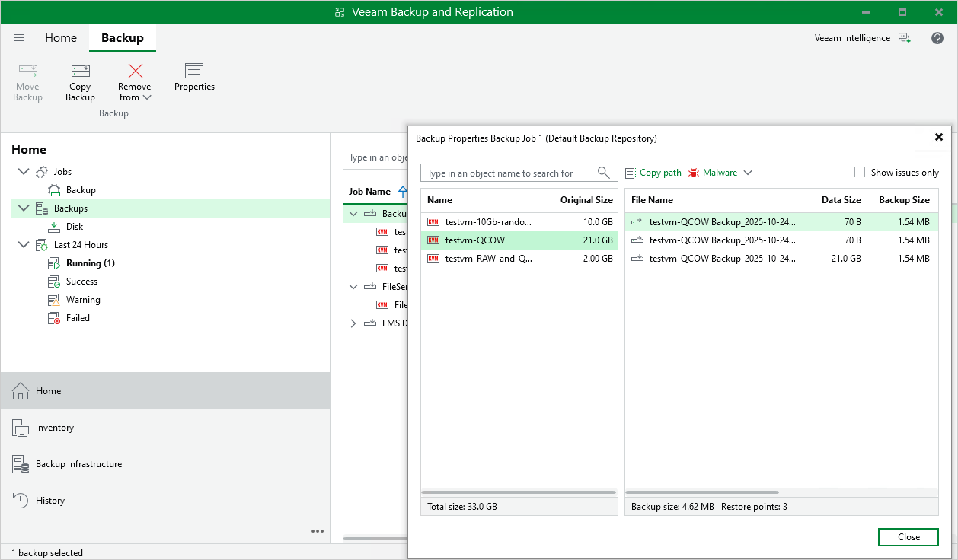958x560 pixels.
Task: Click the Home house icon in navigation
Action: tap(21, 391)
